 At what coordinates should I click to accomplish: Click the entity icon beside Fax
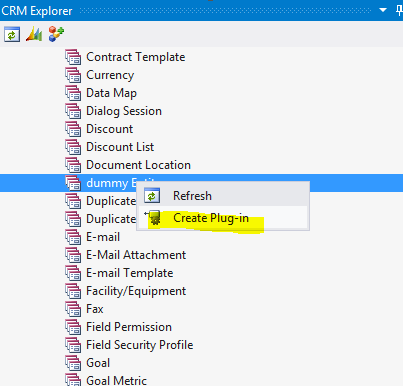[73, 309]
